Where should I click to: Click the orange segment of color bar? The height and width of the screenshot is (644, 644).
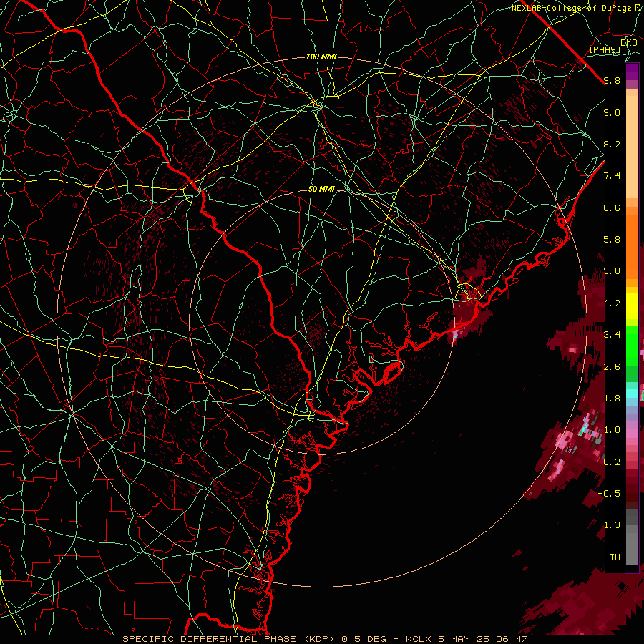point(632,243)
